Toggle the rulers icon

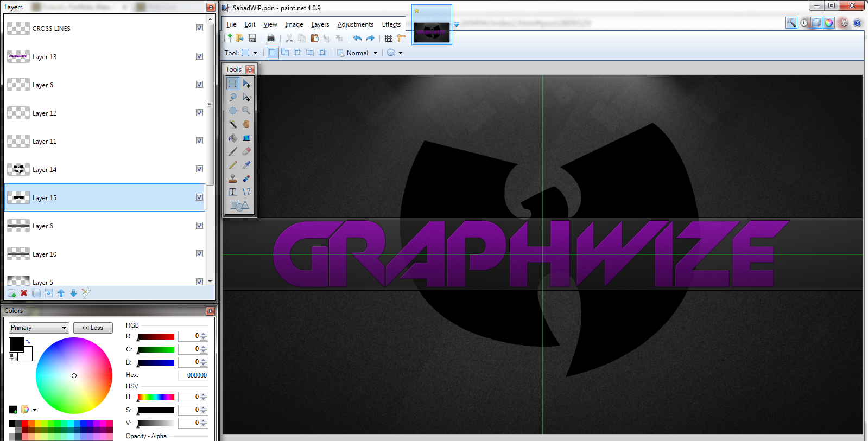click(x=401, y=38)
